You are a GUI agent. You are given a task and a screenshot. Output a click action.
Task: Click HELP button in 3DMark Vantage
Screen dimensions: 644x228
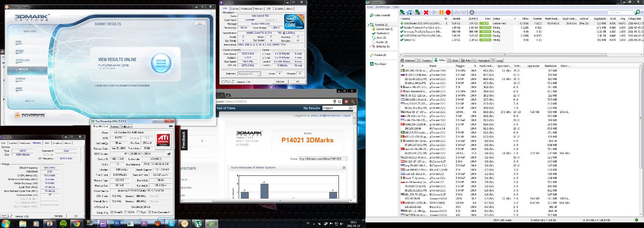199,24
